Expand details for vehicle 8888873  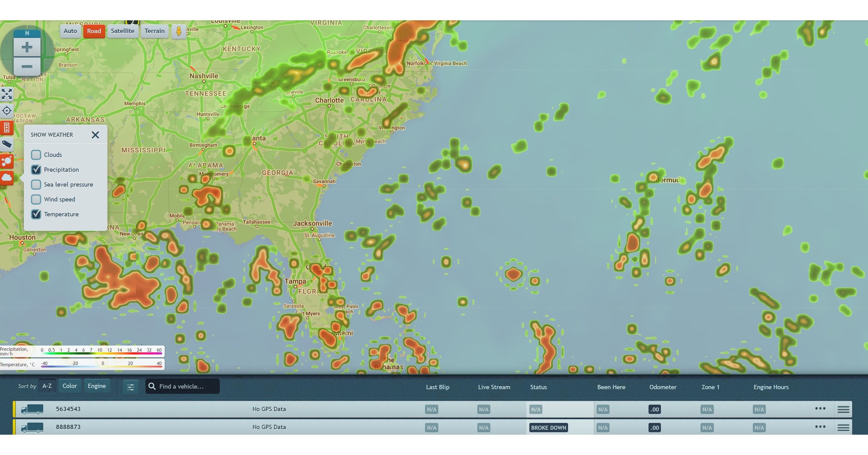(843, 427)
